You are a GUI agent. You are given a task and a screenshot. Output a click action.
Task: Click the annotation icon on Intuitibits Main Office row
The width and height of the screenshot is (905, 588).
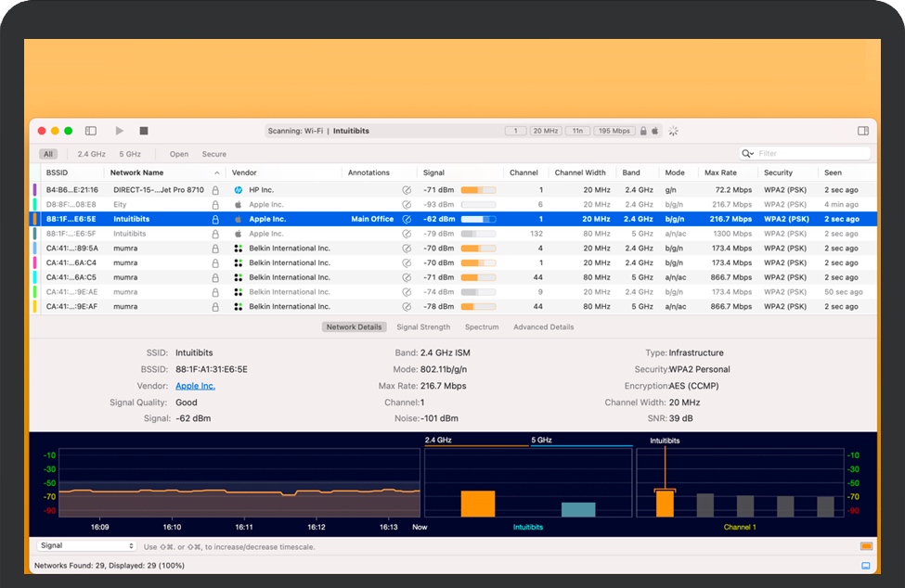click(406, 220)
